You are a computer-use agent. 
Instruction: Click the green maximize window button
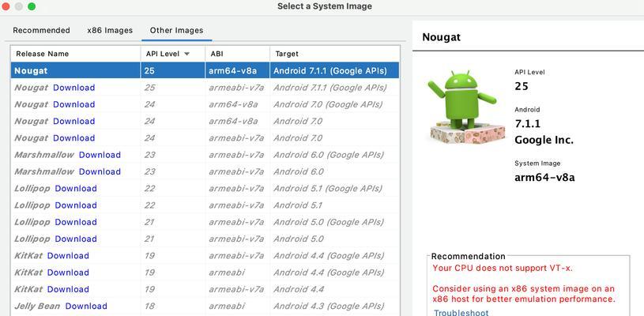coord(32,6)
